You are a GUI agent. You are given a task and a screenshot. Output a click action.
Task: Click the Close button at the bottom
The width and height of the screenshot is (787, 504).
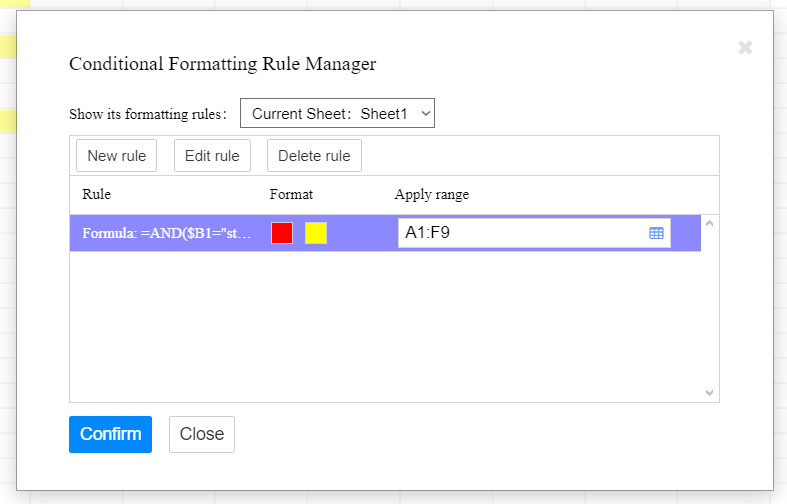tap(202, 434)
